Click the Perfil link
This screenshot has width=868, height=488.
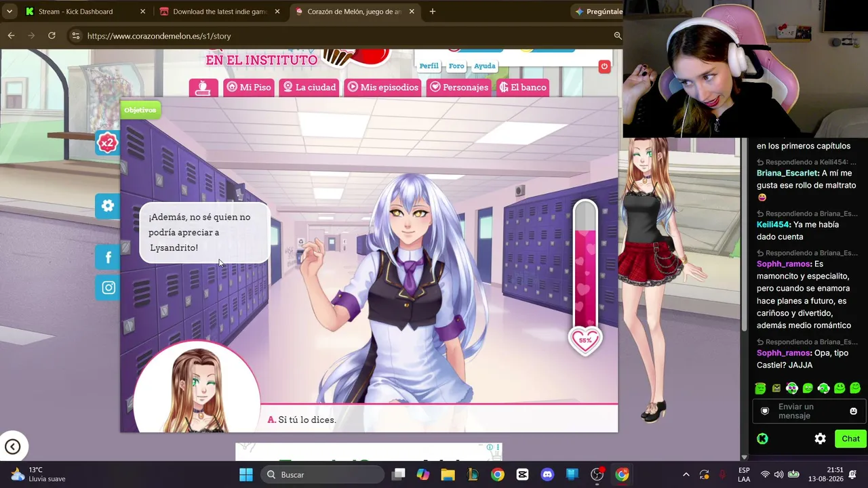click(429, 66)
